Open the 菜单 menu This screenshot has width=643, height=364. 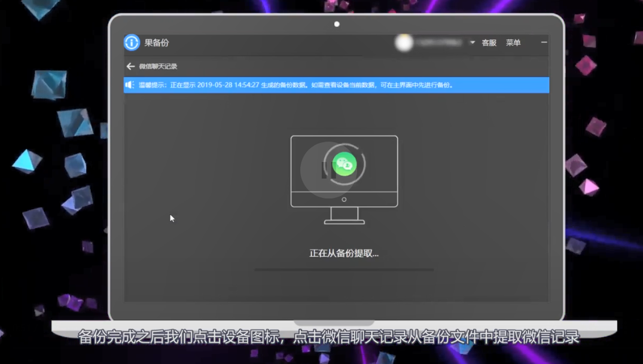click(x=513, y=42)
